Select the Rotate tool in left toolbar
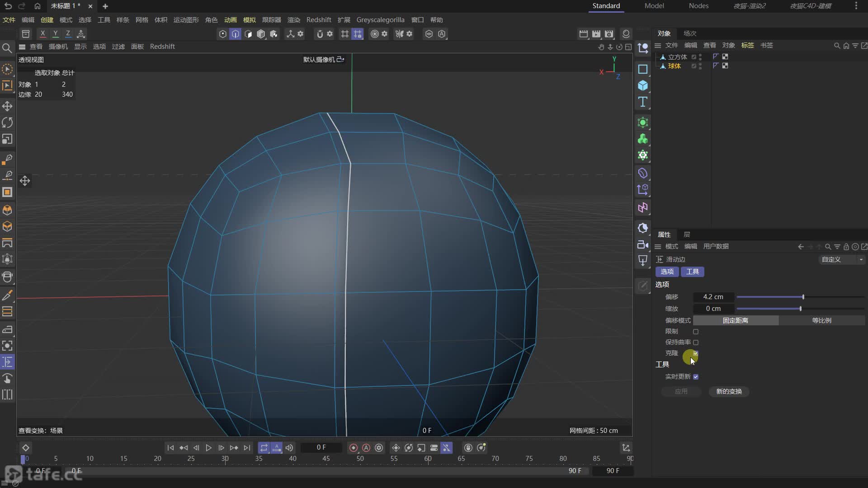Image resolution: width=868 pixels, height=488 pixels. tap(7, 122)
